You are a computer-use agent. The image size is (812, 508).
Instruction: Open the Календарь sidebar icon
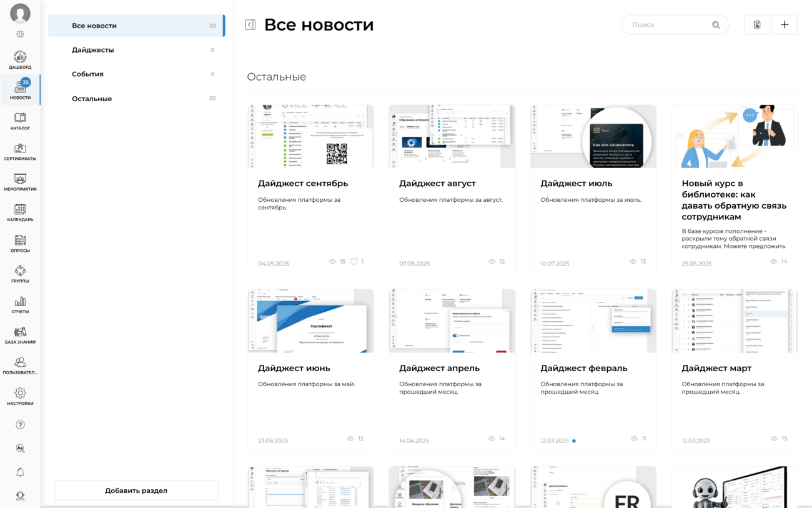pos(20,213)
